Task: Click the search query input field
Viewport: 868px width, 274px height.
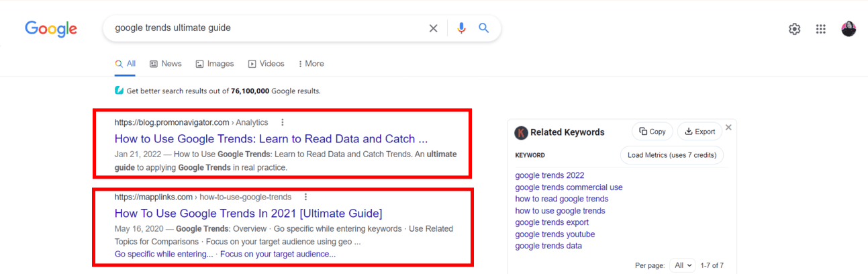Action: tap(269, 28)
